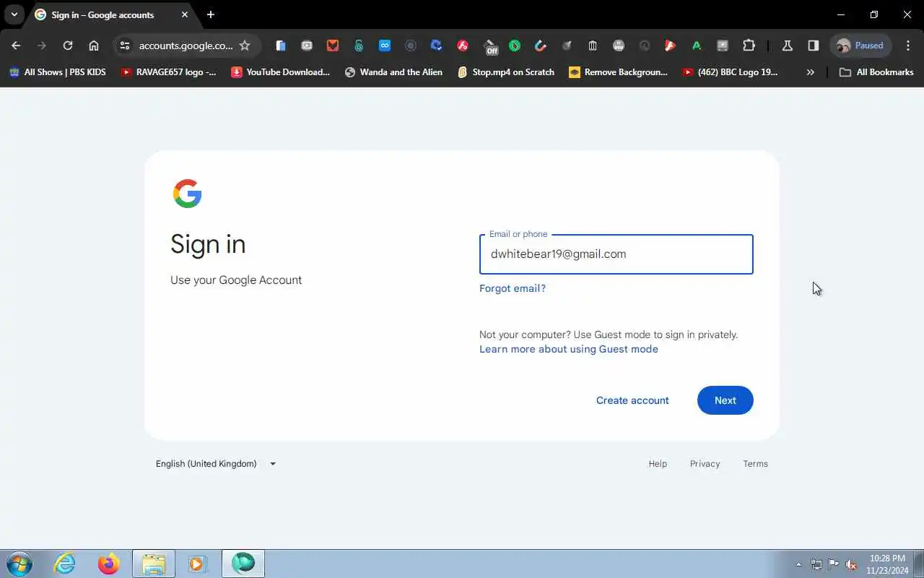This screenshot has height=578, width=924.
Task: Show hidden system tray icons
Action: pyautogui.click(x=798, y=564)
